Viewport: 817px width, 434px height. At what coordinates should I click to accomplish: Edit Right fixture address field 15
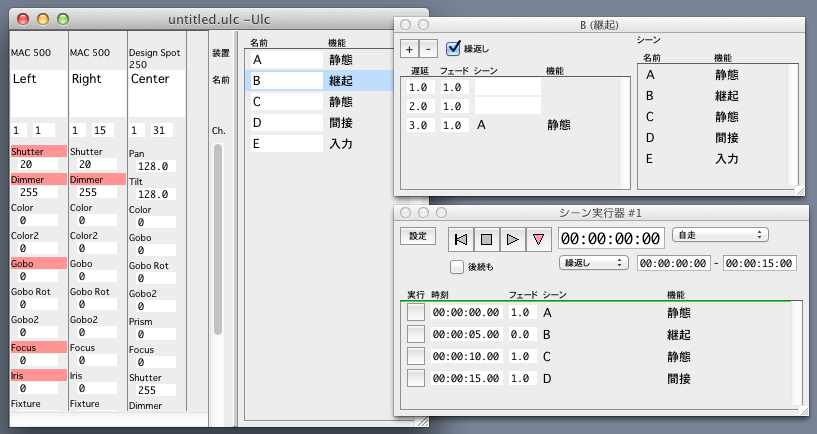pyautogui.click(x=103, y=130)
